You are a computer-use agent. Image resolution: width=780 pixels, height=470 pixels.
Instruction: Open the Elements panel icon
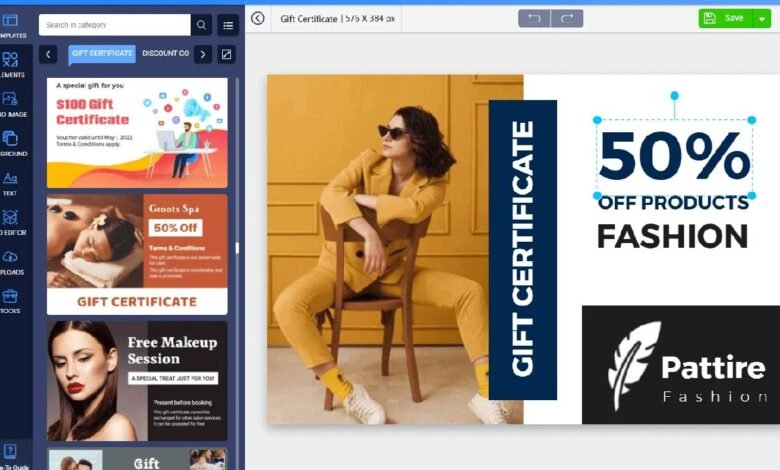11,64
